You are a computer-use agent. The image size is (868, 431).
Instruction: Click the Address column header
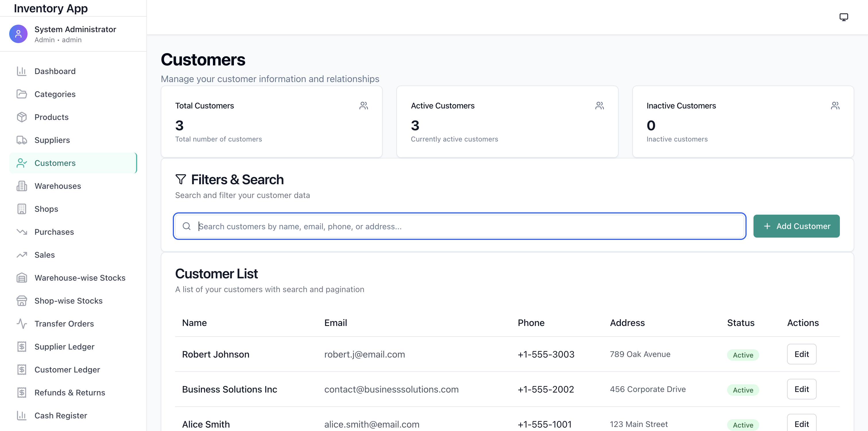[627, 323]
